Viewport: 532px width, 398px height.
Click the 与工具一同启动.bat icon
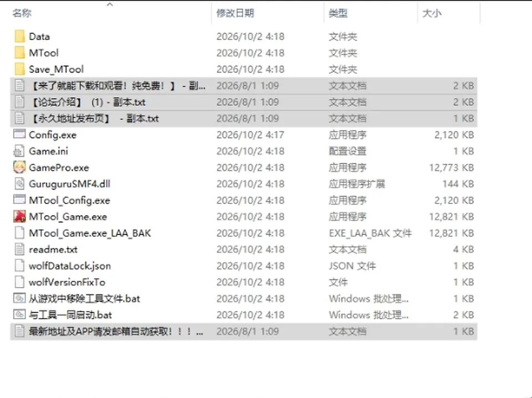pos(19,315)
